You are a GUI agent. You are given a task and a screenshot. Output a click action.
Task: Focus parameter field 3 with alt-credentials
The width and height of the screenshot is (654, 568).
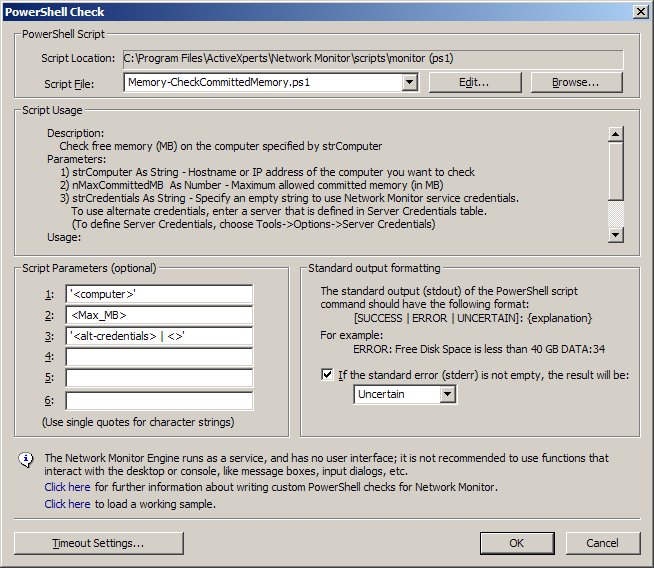point(159,336)
